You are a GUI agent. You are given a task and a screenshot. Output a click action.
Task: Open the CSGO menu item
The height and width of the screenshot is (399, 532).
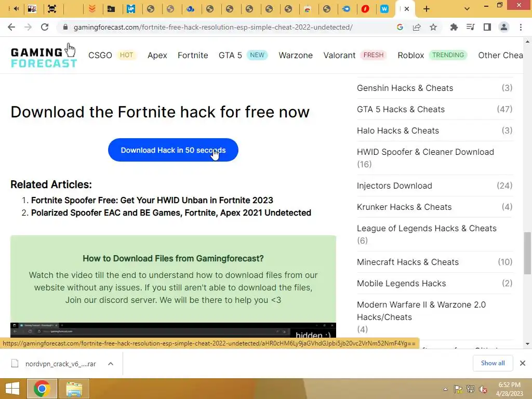100,55
